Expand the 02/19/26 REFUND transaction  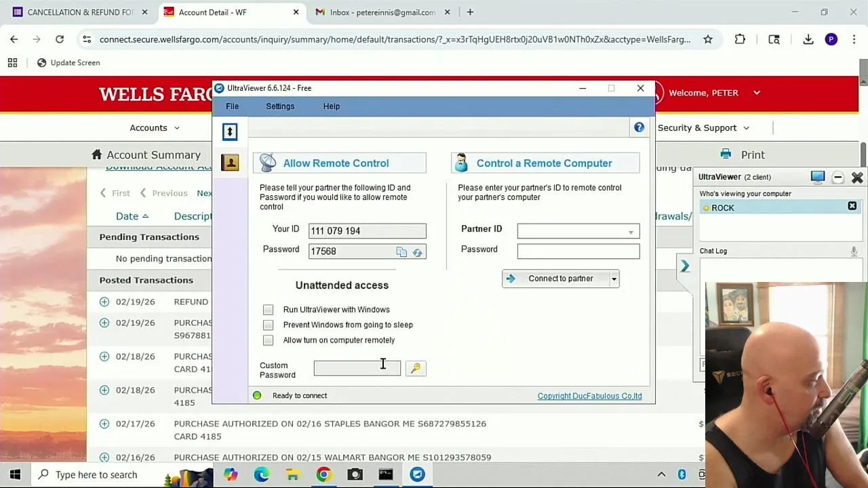coord(104,302)
